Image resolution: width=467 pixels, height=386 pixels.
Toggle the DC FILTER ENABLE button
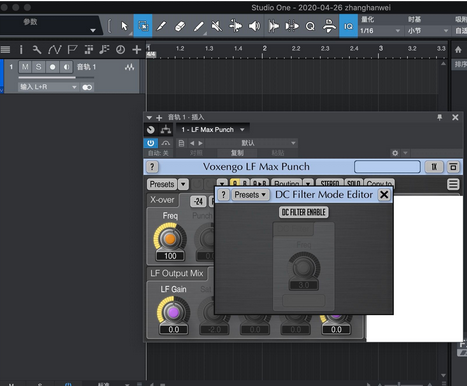[304, 212]
